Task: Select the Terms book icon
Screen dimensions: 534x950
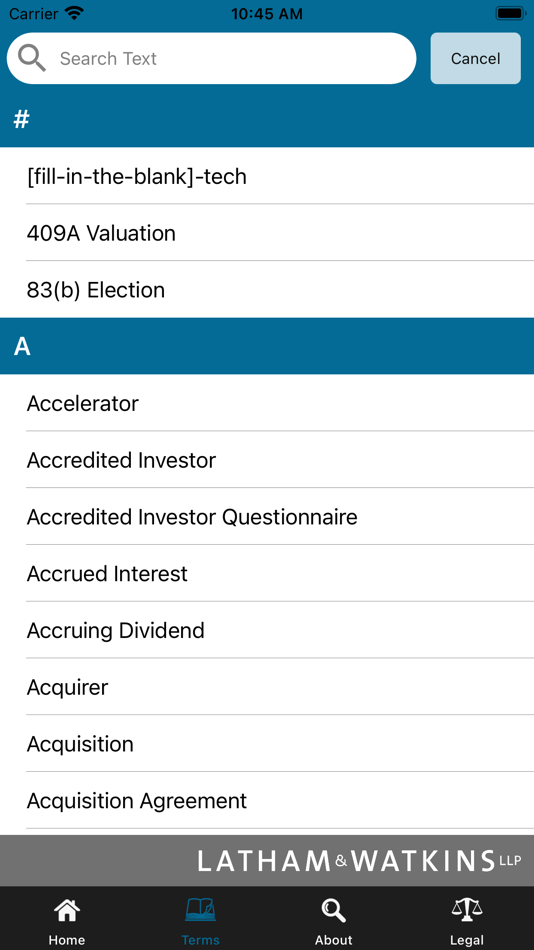Action: [200, 911]
